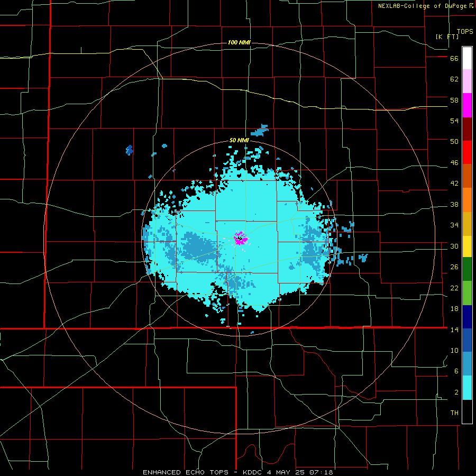The height and width of the screenshot is (476, 476).
Task: Click the black TH threshold legend swatch
Action: [x=467, y=411]
